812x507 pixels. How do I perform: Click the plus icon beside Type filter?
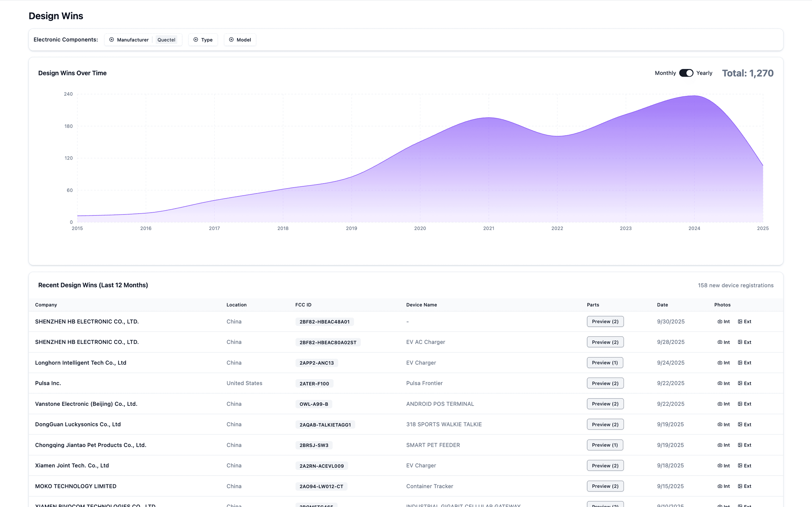pyautogui.click(x=196, y=40)
